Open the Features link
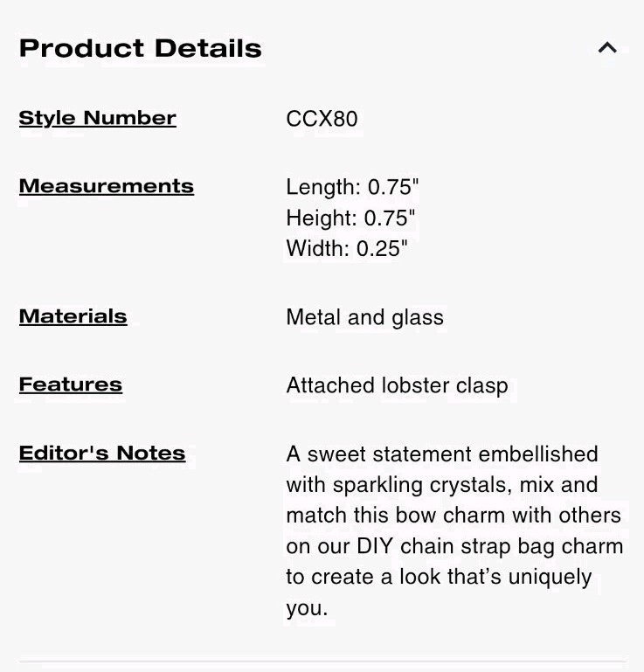644x672 pixels. [71, 384]
